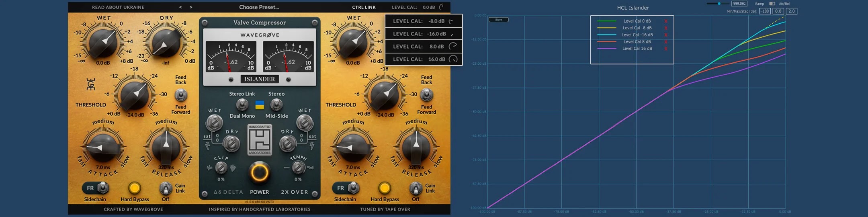This screenshot has width=868, height=217.
Task: Remove the Level Cal -16 dB curve
Action: point(666,35)
